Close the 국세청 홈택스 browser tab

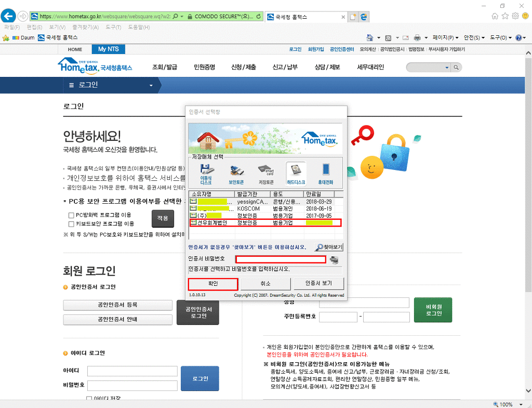[x=343, y=17]
